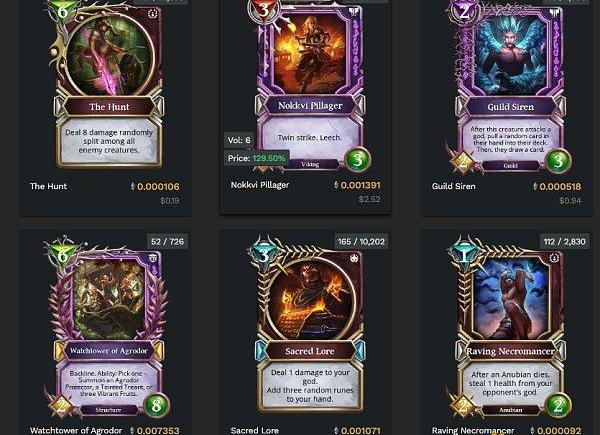Open the Nokkvi Pillager card image
The image size is (600, 435).
pos(310,85)
